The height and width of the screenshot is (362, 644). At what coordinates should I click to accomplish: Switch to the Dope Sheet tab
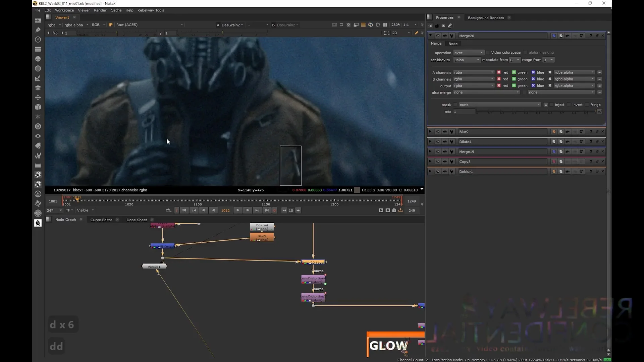point(137,220)
